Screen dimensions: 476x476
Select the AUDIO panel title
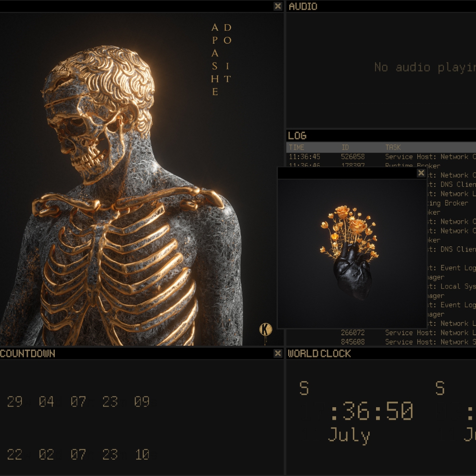[303, 7]
